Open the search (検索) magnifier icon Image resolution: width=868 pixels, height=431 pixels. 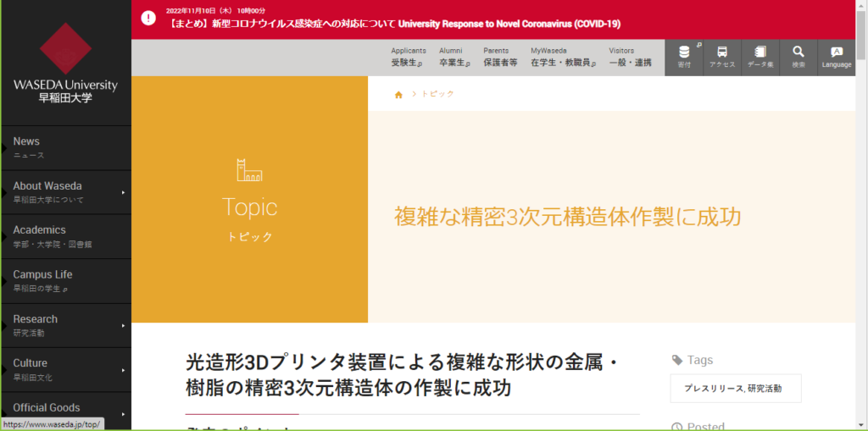798,57
